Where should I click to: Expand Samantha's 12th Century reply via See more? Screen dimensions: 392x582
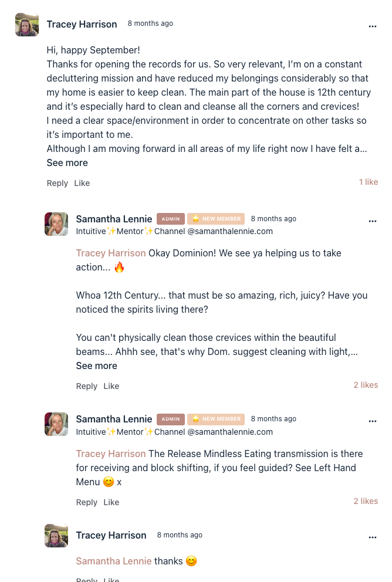pyautogui.click(x=96, y=366)
